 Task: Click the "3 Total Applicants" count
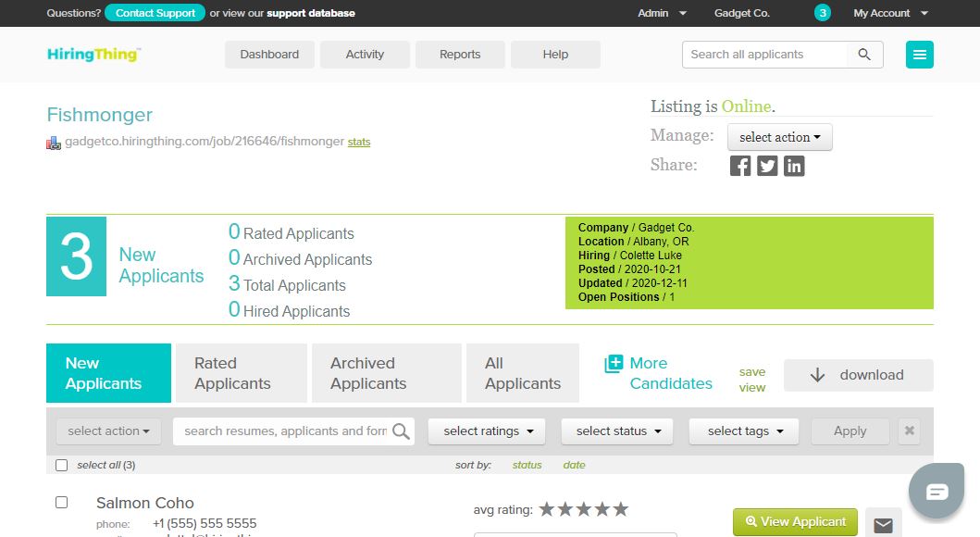pos(287,284)
